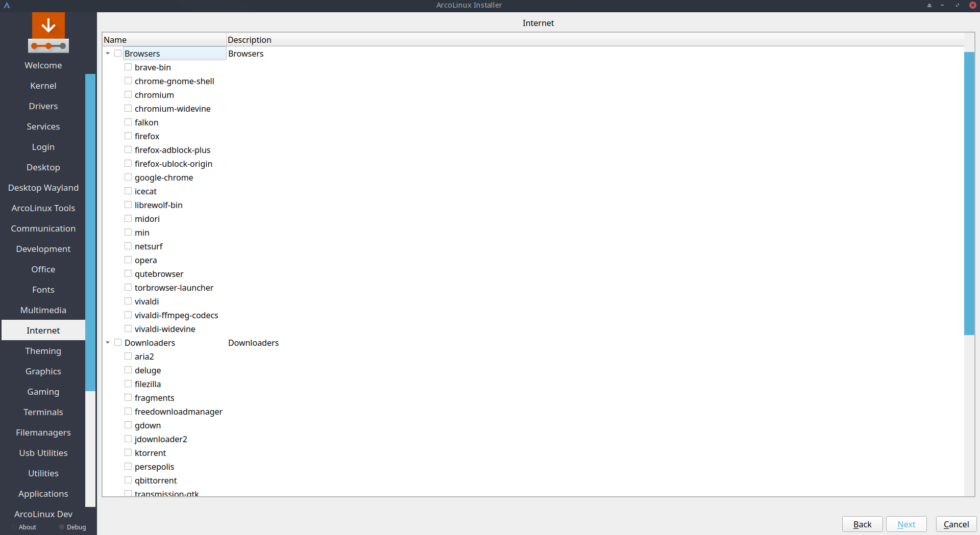Enable the opera checkbox
The image size is (980, 535).
click(x=128, y=260)
